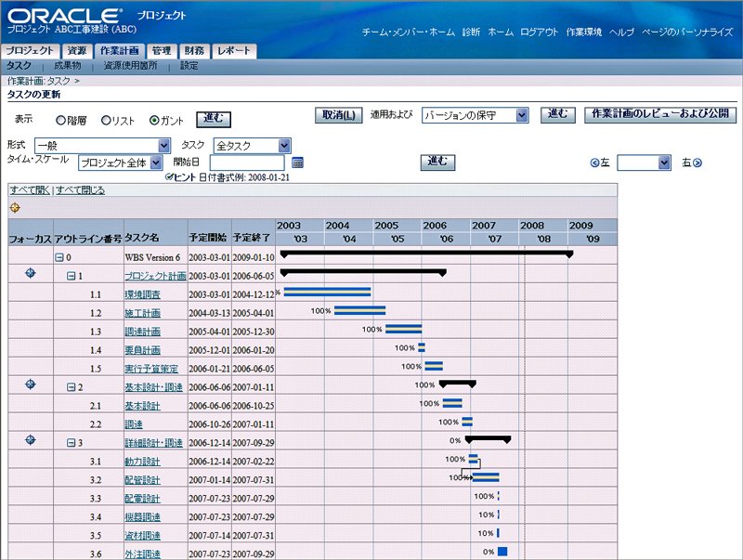
Task: Switch to the プロジェクト tab
Action: 30,51
